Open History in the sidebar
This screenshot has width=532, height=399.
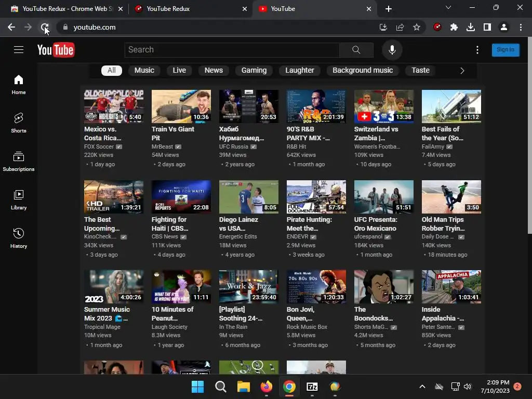click(19, 238)
